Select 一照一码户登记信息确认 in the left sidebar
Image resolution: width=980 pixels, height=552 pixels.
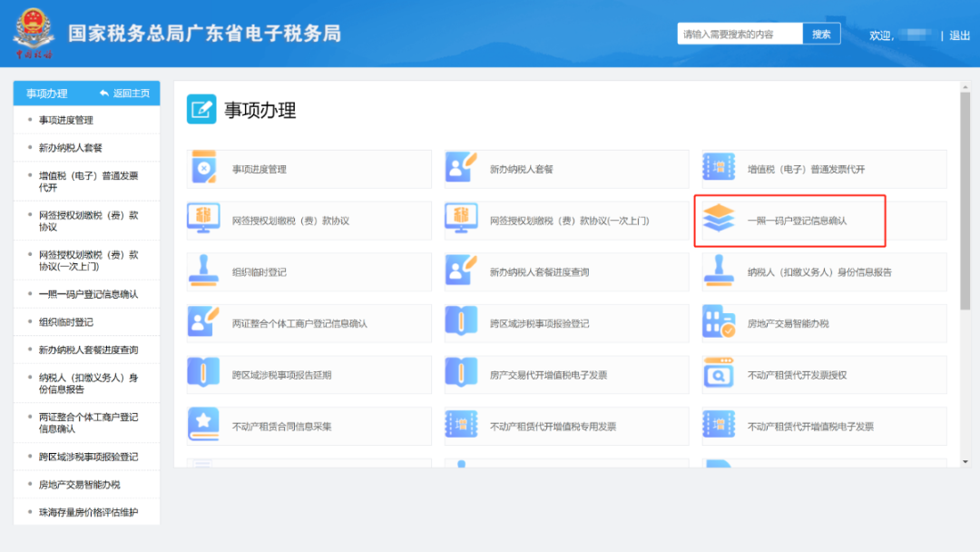pos(88,294)
